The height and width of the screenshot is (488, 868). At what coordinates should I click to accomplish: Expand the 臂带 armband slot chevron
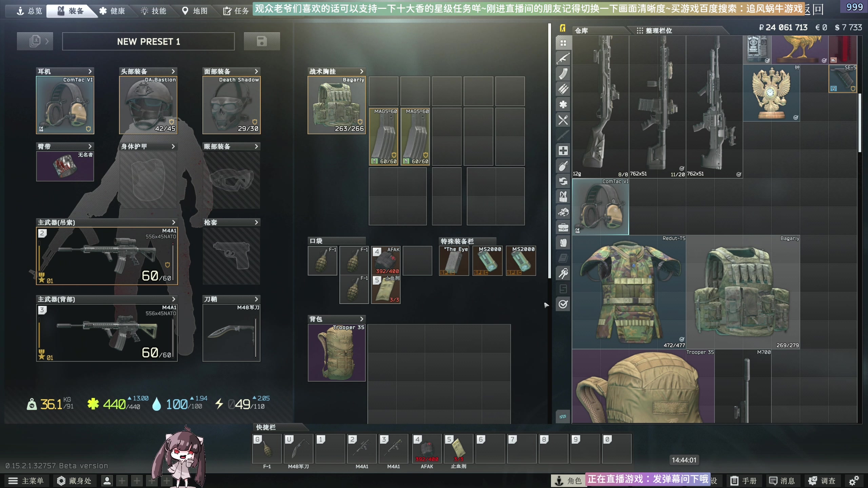click(90, 146)
